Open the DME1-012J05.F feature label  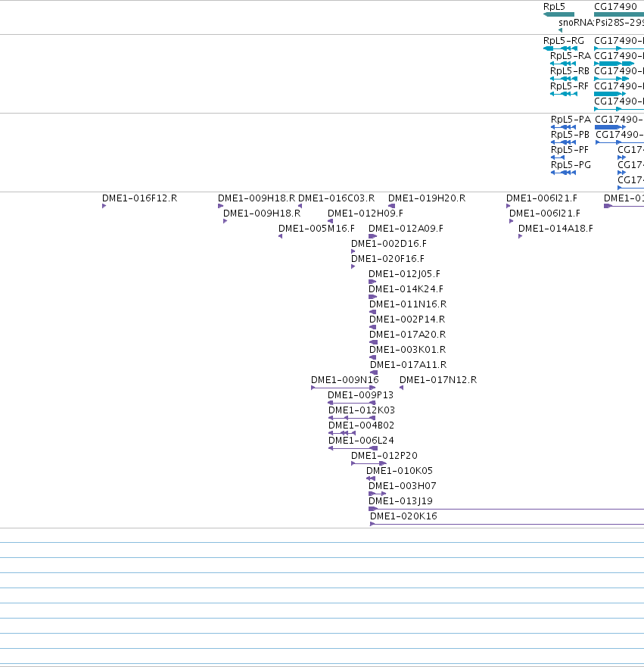[404, 274]
